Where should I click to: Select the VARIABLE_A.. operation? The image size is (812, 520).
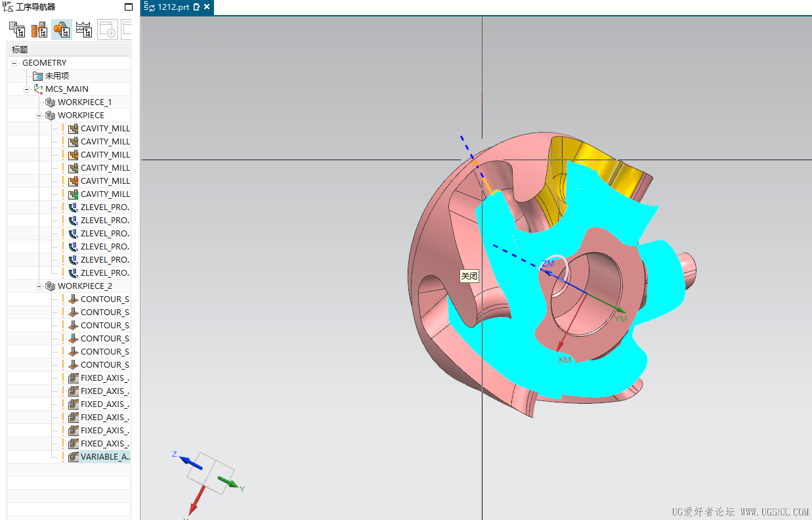pyautogui.click(x=105, y=457)
